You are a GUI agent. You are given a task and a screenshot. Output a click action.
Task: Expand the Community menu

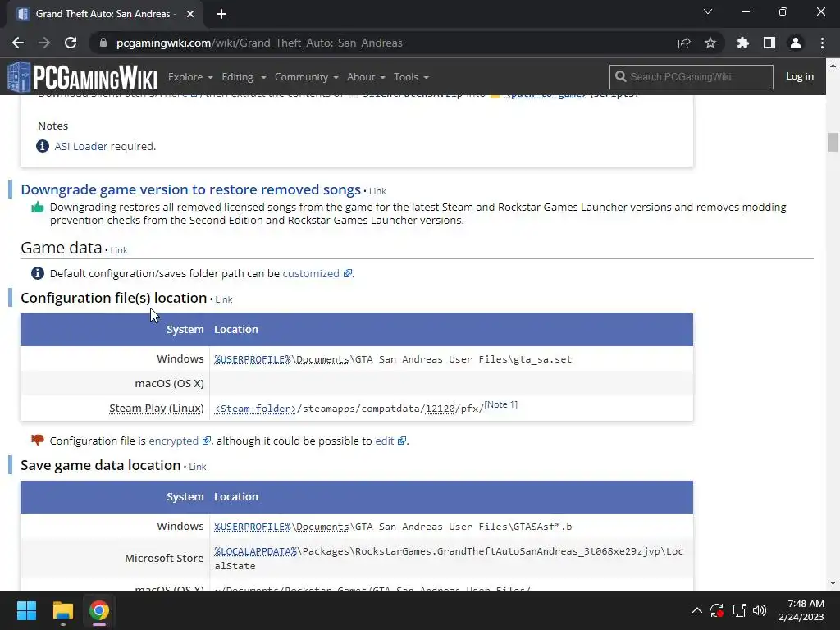(307, 77)
